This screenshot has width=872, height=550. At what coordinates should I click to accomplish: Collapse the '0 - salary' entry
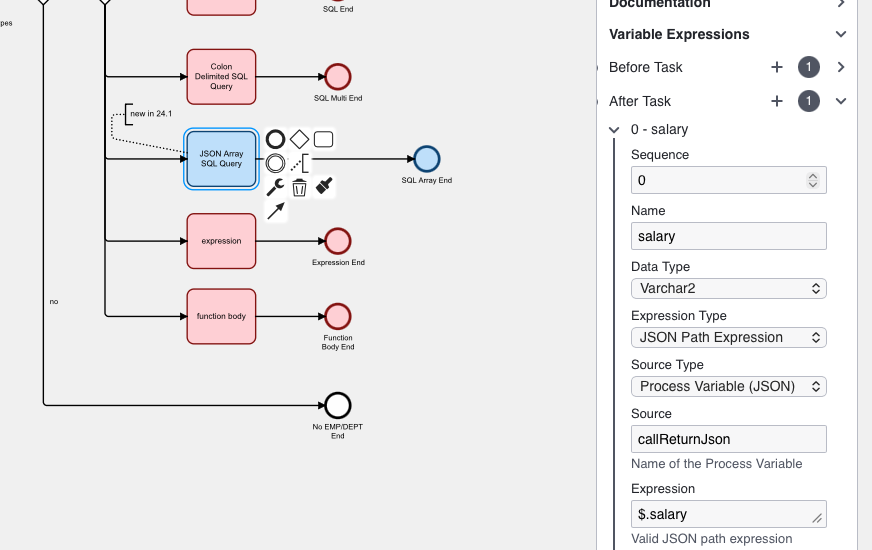(614, 130)
